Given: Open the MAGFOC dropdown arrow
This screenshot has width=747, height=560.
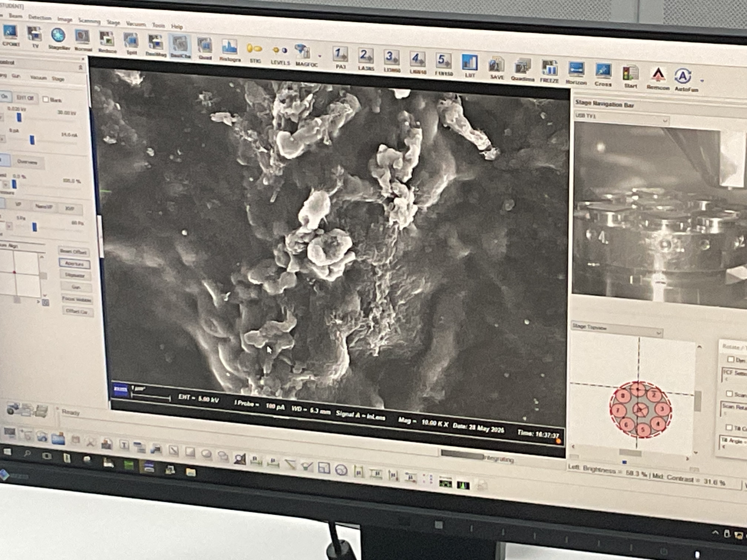Looking at the screenshot, I should click(320, 56).
